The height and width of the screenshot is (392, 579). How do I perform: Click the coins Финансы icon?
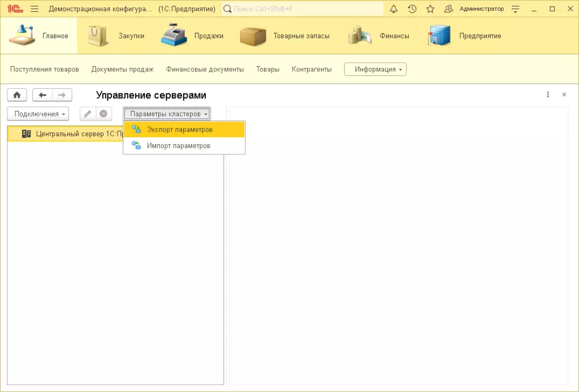(x=360, y=36)
